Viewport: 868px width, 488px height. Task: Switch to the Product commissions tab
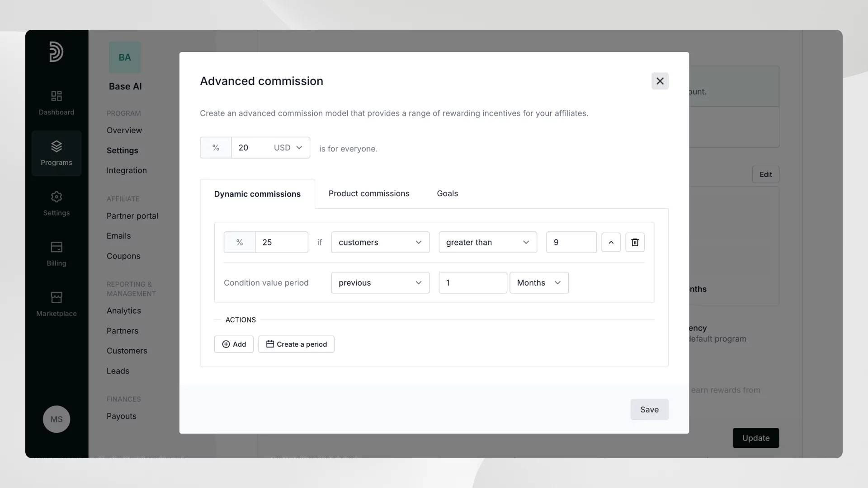tap(368, 193)
